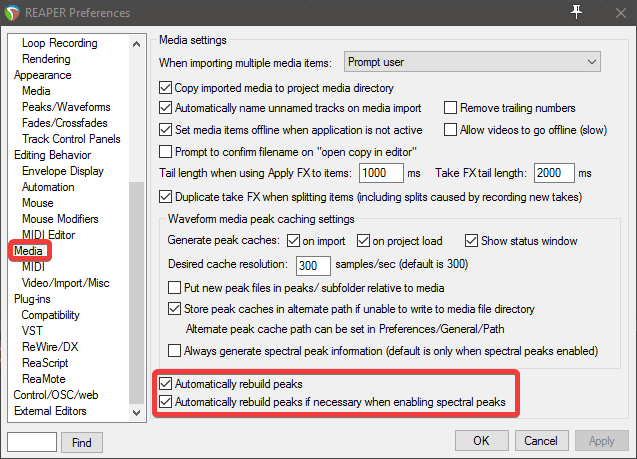Click the OK button
The image size is (637, 459).
[481, 441]
